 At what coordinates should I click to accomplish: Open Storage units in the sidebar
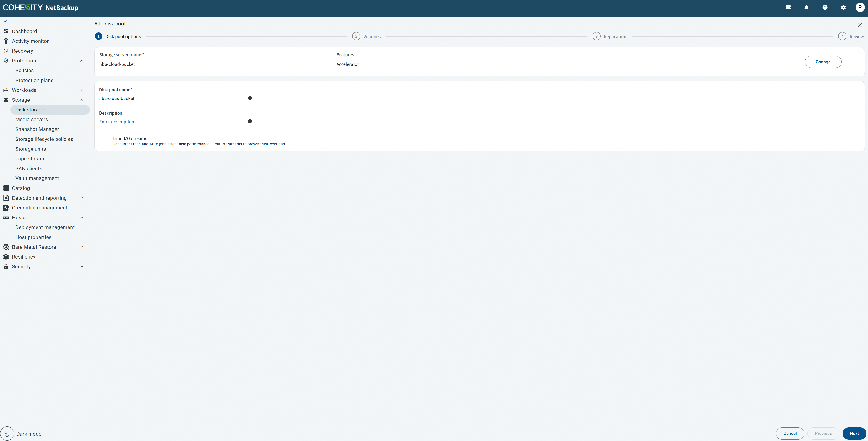click(x=31, y=149)
